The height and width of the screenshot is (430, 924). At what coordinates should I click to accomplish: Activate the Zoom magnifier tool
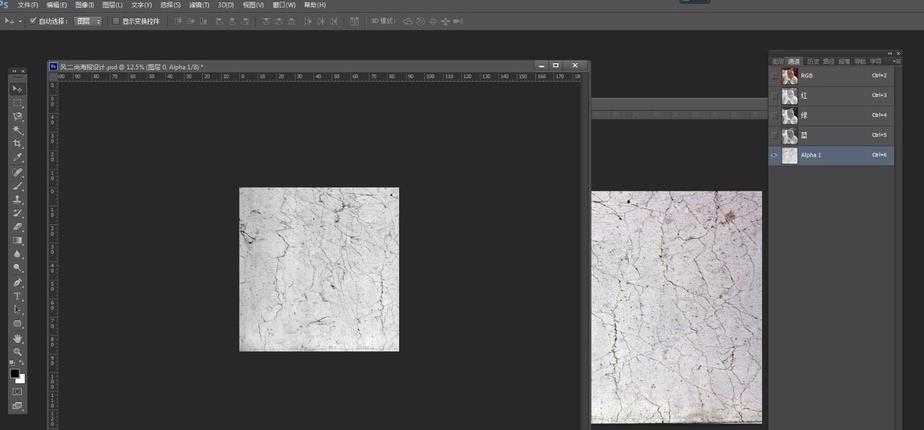17,352
